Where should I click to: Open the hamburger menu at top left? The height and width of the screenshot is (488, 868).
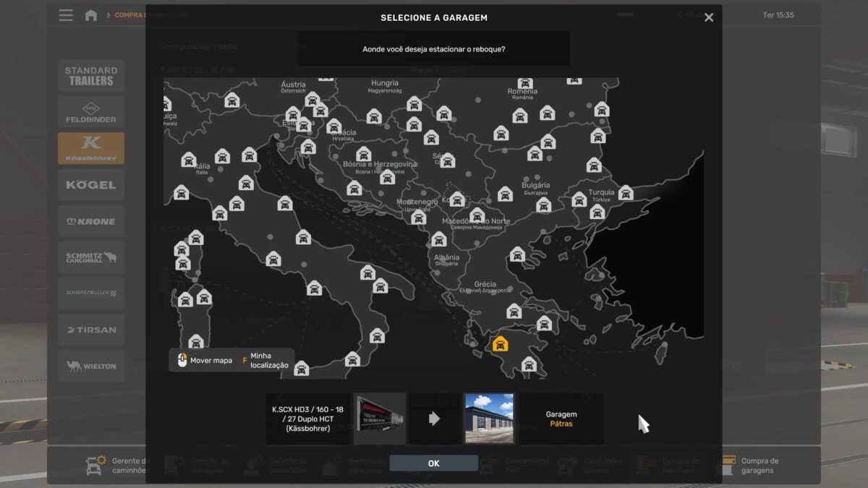[66, 15]
